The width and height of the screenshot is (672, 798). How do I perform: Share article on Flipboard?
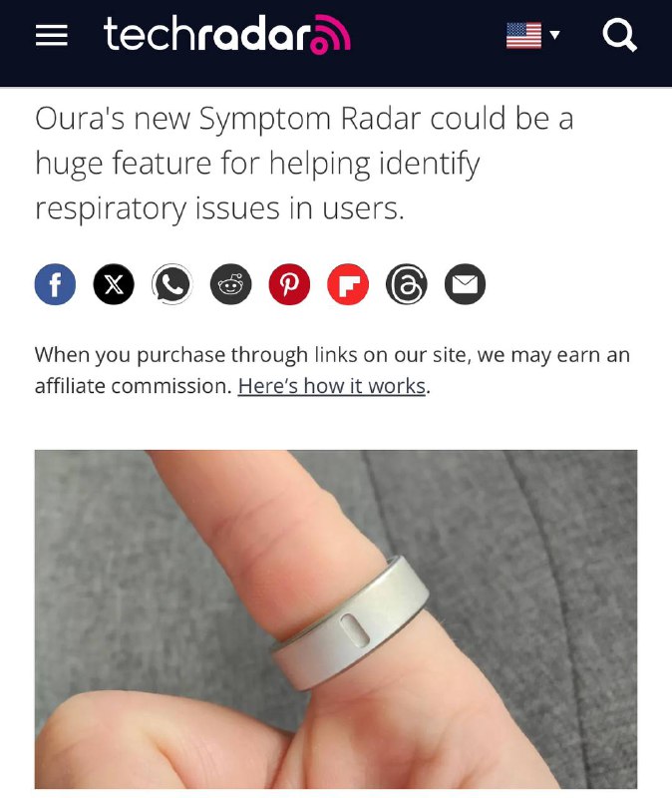click(x=348, y=284)
